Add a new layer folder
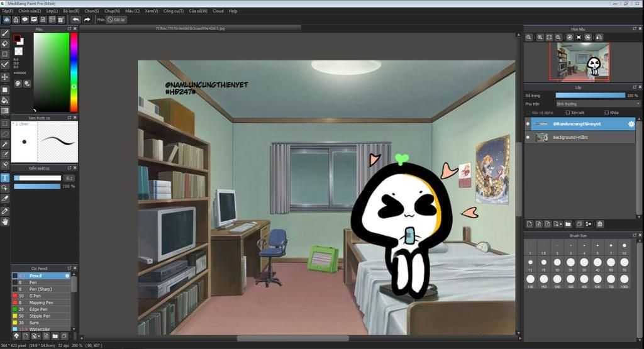 (x=568, y=224)
